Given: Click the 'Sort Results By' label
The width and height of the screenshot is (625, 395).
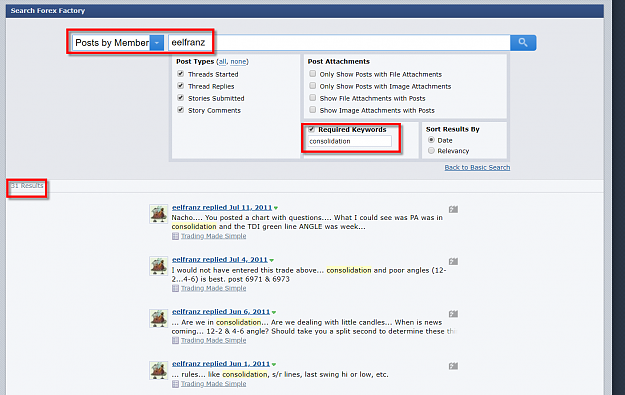Looking at the screenshot, I should point(452,129).
